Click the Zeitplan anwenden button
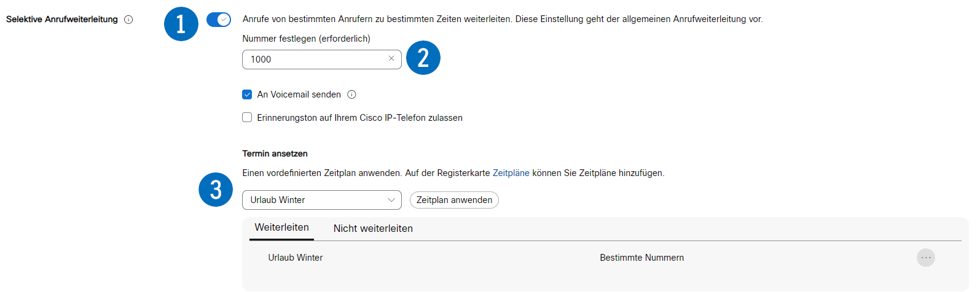This screenshot has height=292, width=980. point(454,200)
